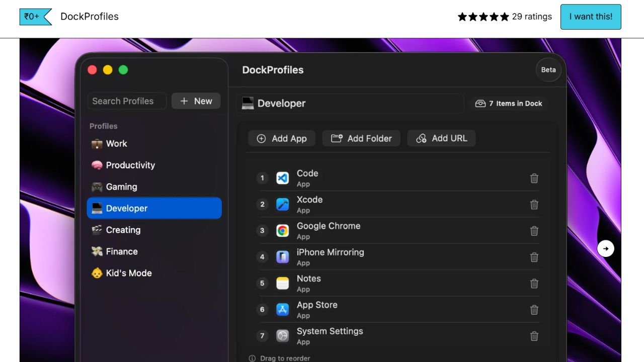Click the DockProfiles app window title
This screenshot has width=644, height=362.
(x=273, y=70)
